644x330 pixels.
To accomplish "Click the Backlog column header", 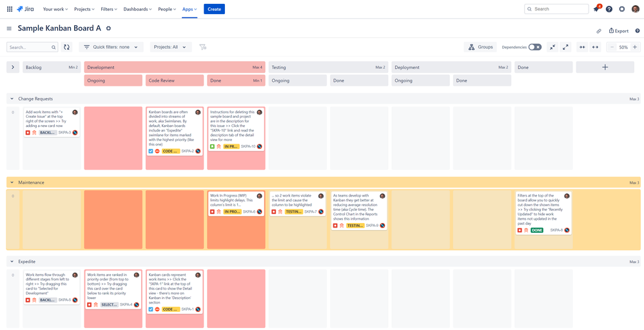I will pos(52,67).
